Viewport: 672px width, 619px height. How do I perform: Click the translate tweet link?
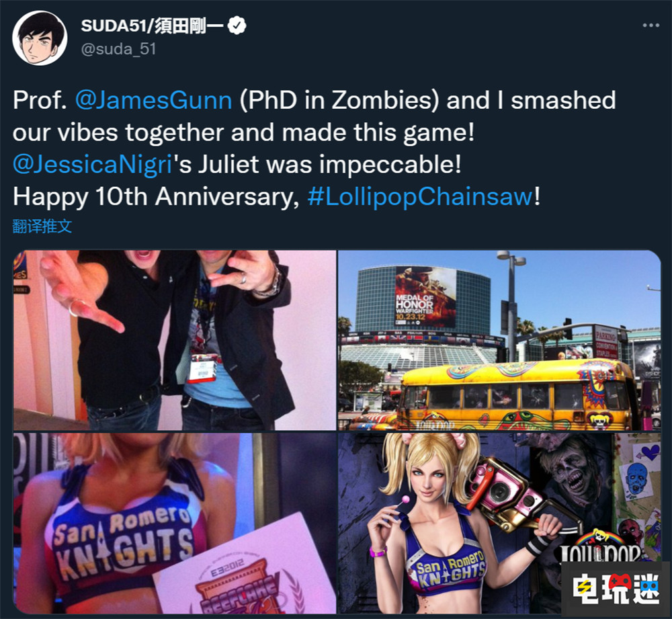42,226
